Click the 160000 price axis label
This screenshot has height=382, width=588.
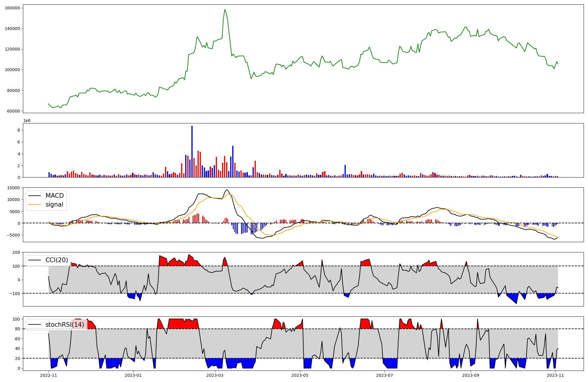click(x=12, y=8)
